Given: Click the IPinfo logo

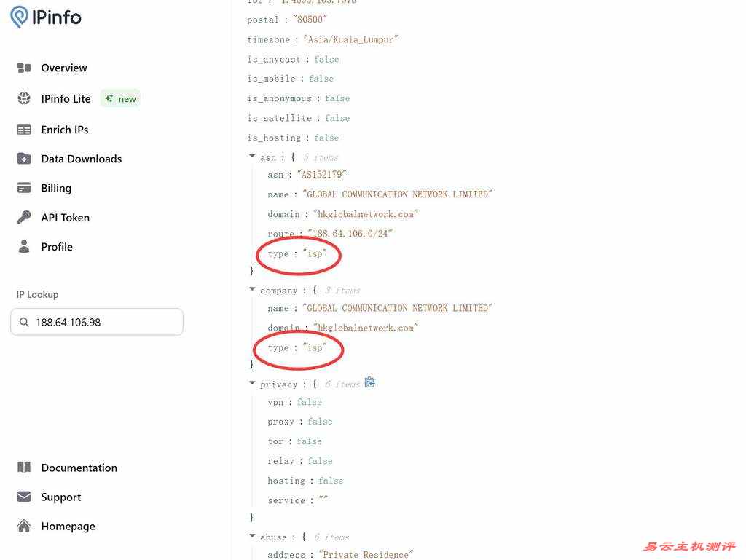Looking at the screenshot, I should point(46,17).
